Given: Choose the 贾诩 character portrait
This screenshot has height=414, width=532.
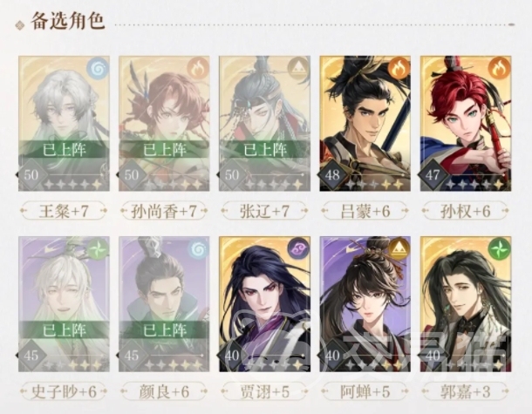Looking at the screenshot, I should [264, 304].
